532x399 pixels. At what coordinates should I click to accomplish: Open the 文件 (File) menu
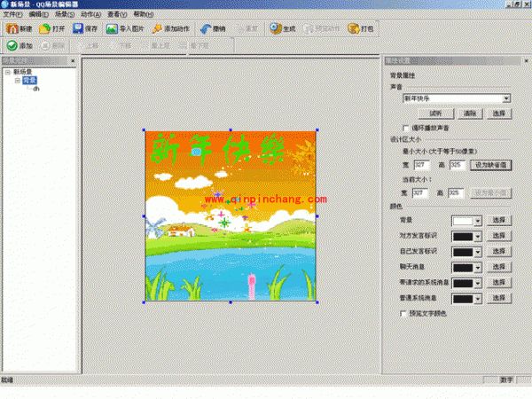(x=13, y=14)
